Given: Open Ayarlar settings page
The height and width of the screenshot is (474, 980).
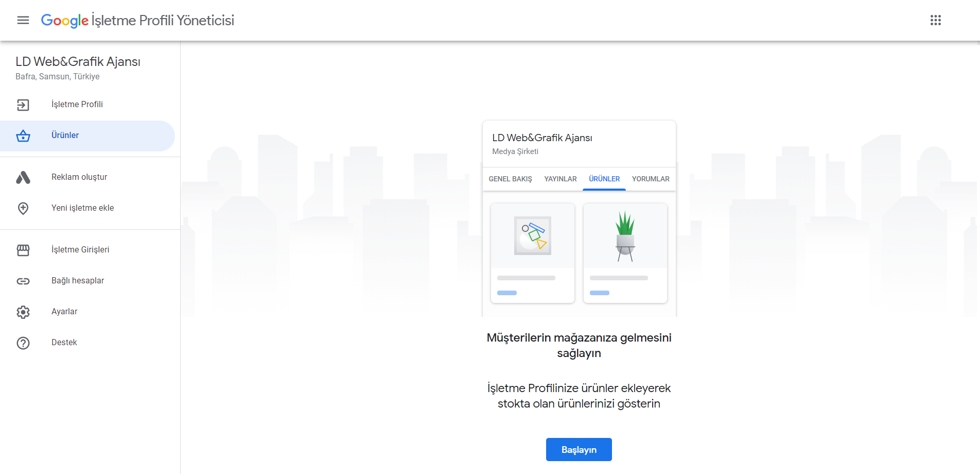Looking at the screenshot, I should coord(87,312).
